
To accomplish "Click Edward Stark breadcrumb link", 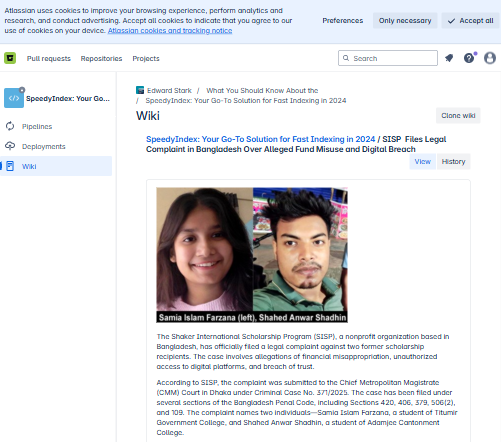I will pos(169,90).
